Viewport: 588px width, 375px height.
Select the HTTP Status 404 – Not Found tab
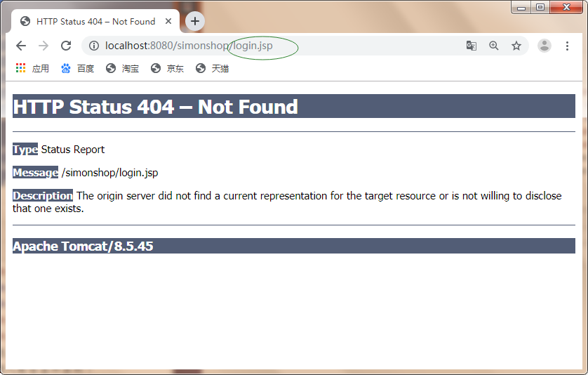click(x=95, y=21)
